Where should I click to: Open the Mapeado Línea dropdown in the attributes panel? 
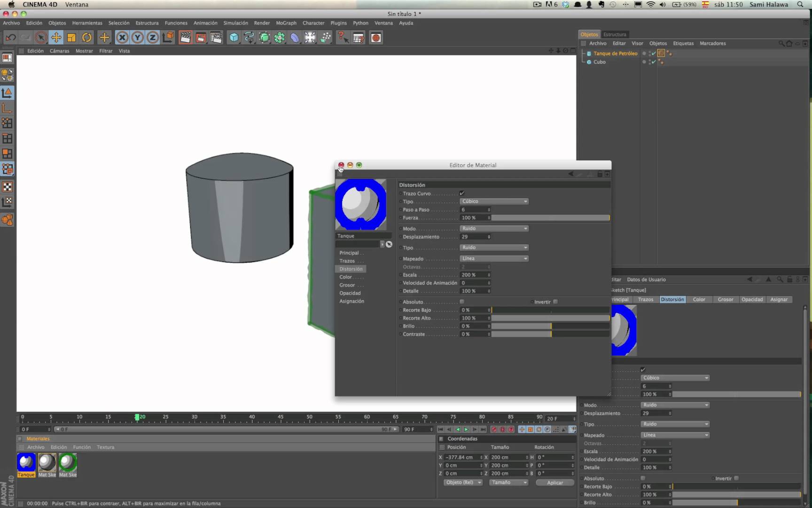click(x=675, y=435)
